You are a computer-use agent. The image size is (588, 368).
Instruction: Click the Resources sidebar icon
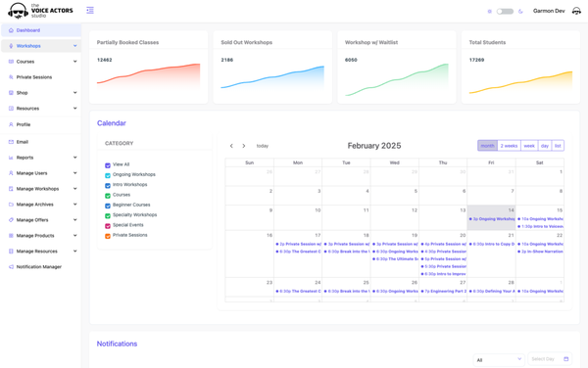[x=11, y=109]
